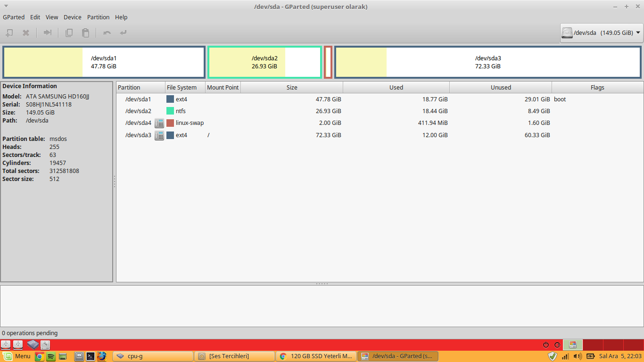
Task: Click the lock icon beside /dev/sda4
Action: pos(159,123)
